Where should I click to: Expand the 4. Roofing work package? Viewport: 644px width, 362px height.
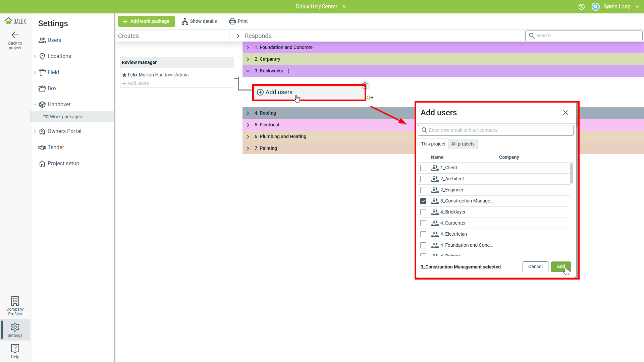[248, 113]
